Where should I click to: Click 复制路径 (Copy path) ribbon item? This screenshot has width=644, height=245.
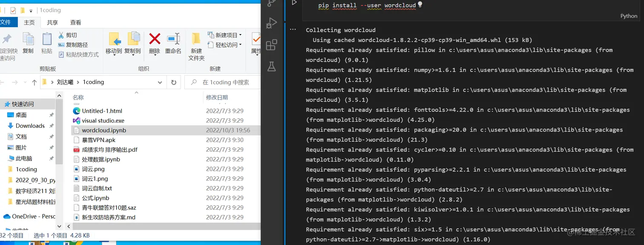[73, 45]
